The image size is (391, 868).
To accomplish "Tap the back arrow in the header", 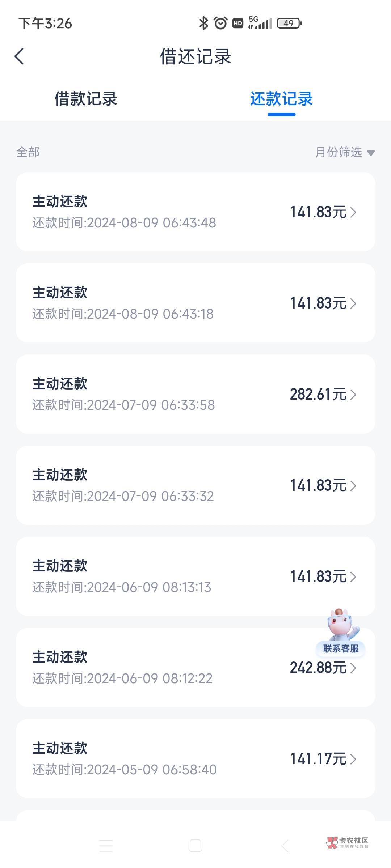I will [x=19, y=56].
